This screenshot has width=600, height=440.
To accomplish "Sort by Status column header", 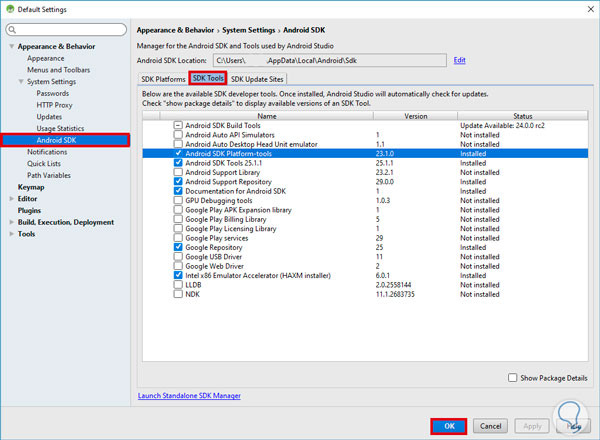I will (523, 116).
